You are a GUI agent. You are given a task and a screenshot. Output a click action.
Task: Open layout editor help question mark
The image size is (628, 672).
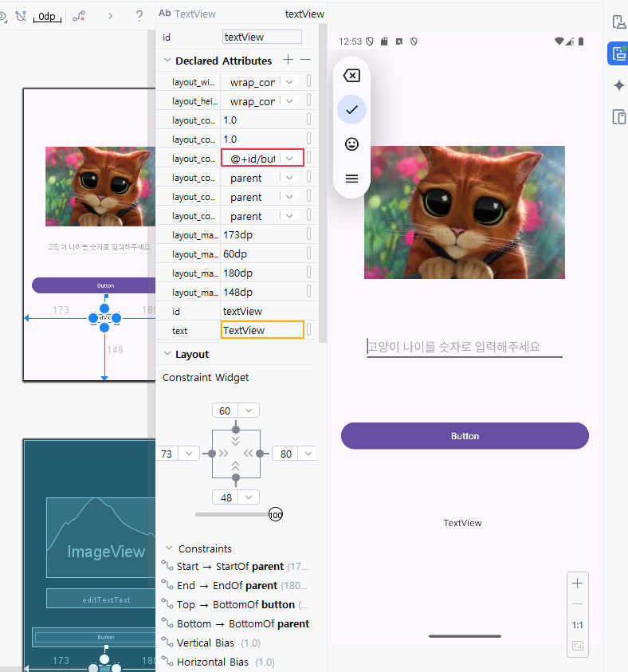click(139, 16)
